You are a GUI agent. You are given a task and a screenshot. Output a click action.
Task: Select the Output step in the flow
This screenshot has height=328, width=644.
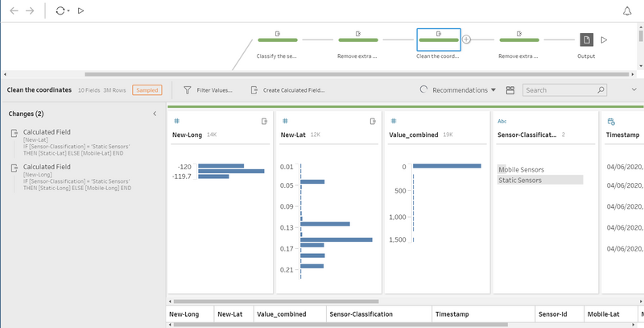point(587,39)
